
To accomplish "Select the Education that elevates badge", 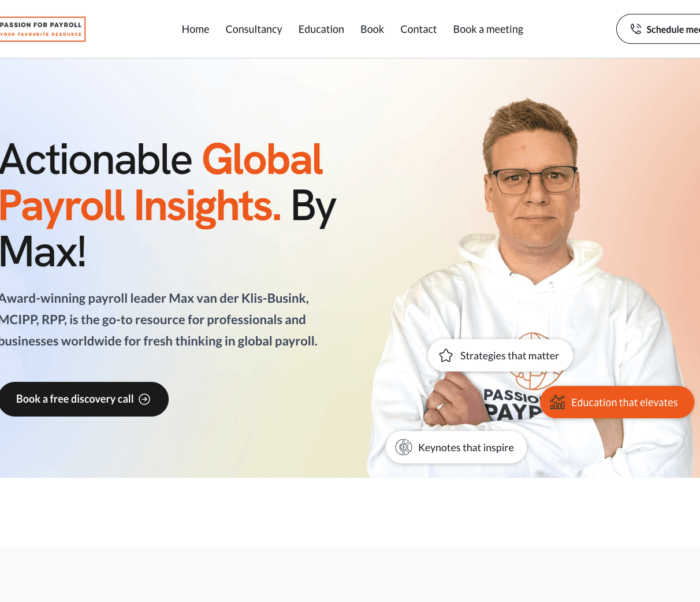I will pyautogui.click(x=617, y=402).
